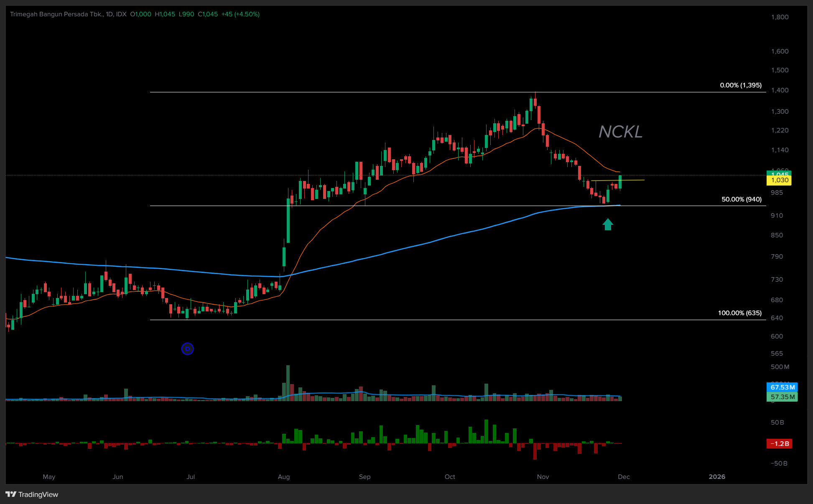
Task: Click the green 57.35M volume label
Action: point(782,397)
